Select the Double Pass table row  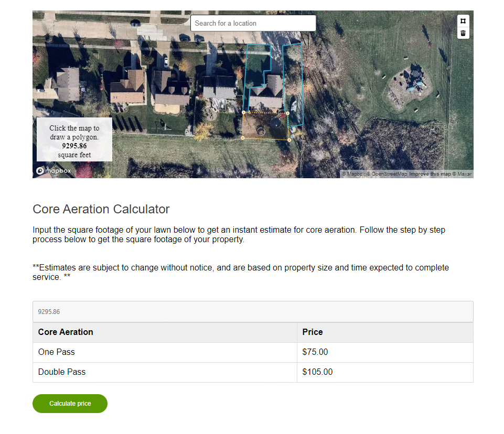coord(253,372)
